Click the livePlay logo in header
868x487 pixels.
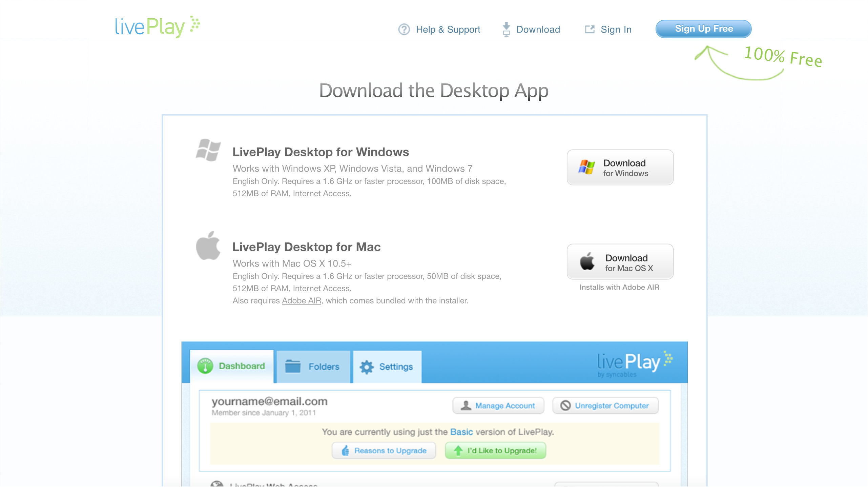pos(158,26)
